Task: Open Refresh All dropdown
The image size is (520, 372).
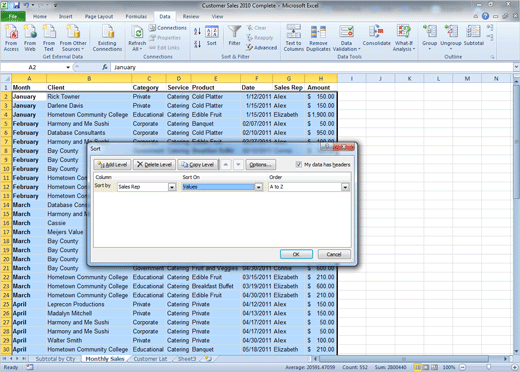Action: click(137, 39)
